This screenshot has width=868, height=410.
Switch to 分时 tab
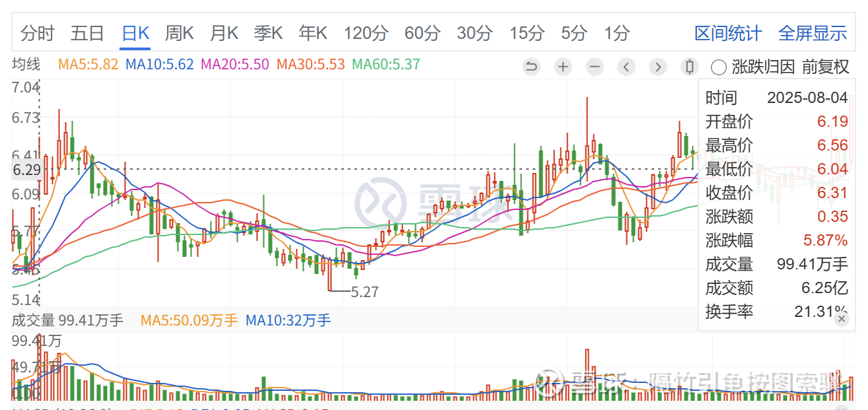point(38,33)
